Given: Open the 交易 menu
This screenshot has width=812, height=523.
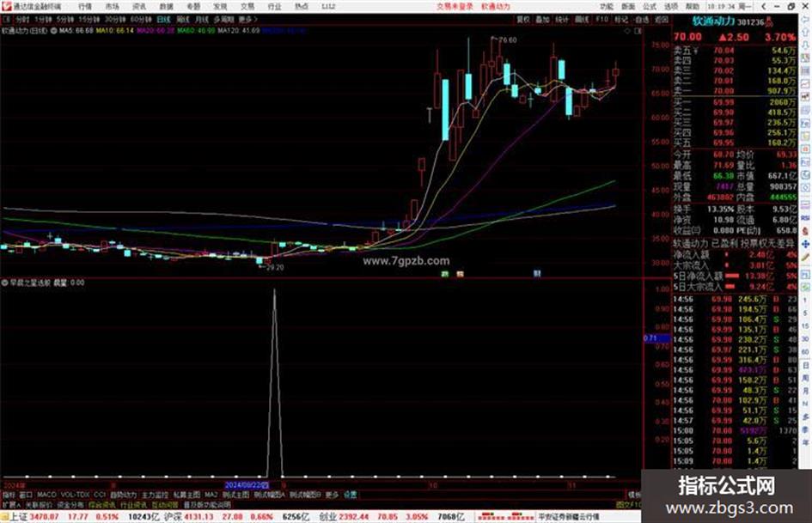Looking at the screenshot, I should (247, 7).
